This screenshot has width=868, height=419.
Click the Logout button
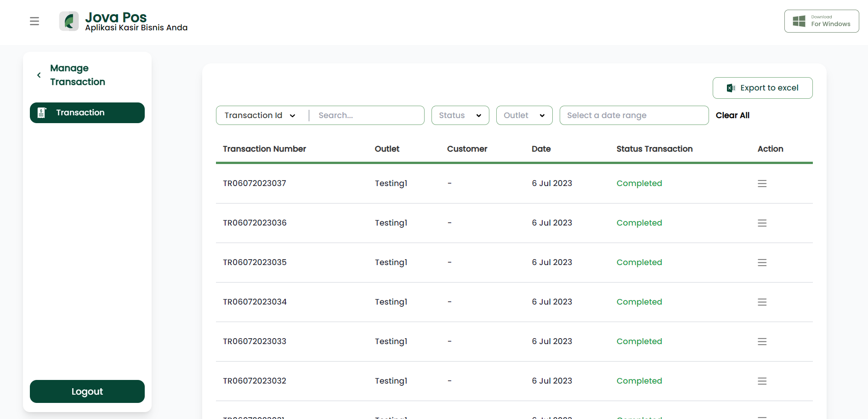87,391
